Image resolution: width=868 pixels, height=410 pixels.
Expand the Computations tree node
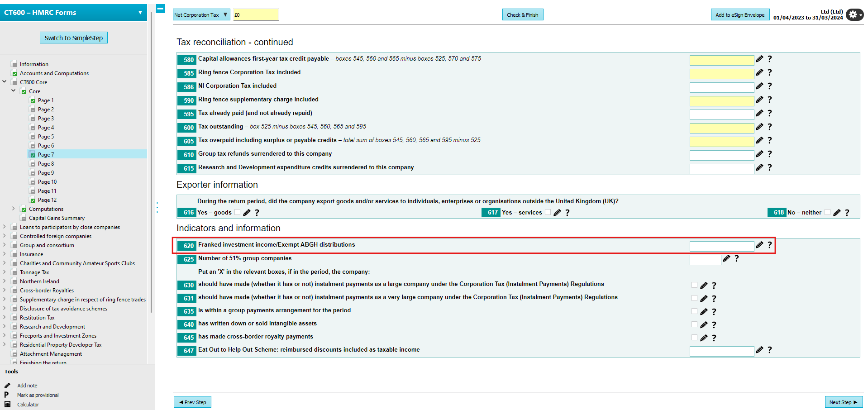pos(14,209)
